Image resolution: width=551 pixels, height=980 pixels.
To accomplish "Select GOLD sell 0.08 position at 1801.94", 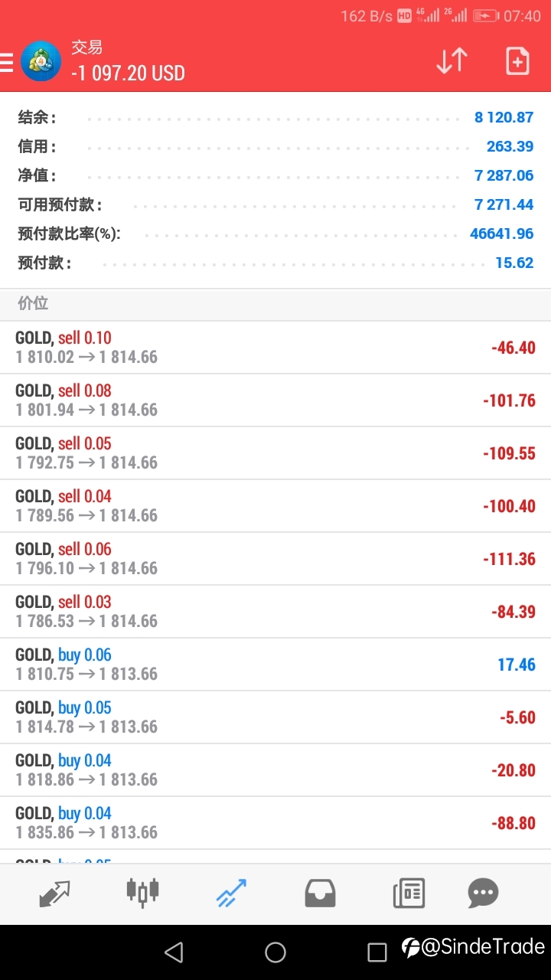I will click(275, 400).
